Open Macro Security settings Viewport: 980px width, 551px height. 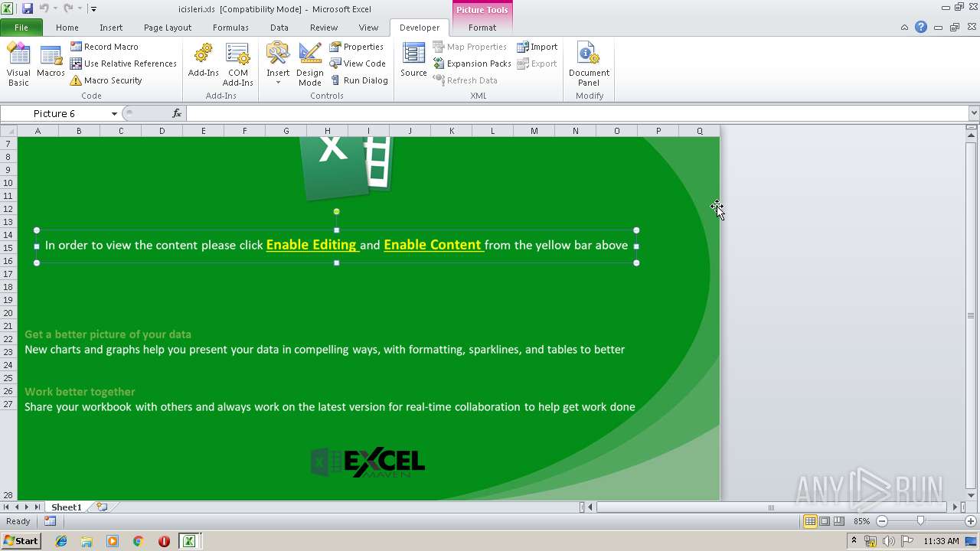click(106, 80)
